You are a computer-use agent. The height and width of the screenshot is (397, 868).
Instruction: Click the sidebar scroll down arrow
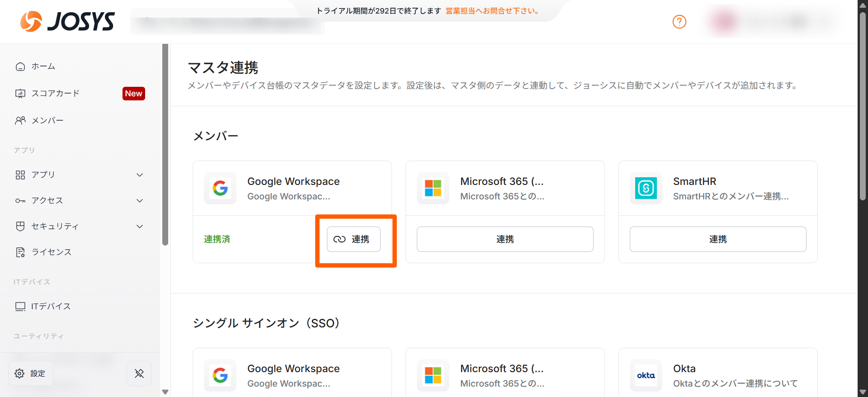point(165,392)
